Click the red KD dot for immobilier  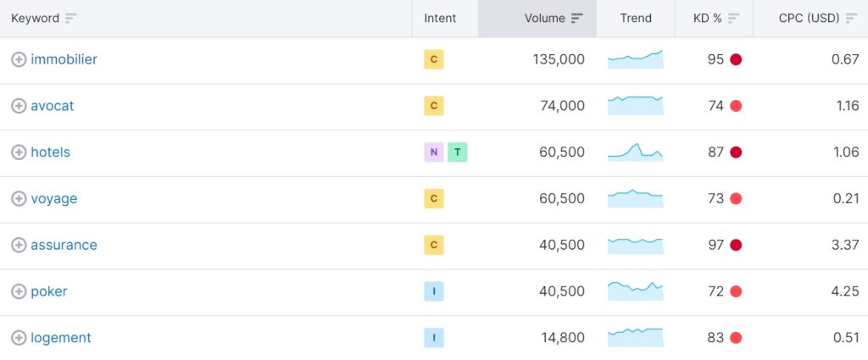point(736,59)
